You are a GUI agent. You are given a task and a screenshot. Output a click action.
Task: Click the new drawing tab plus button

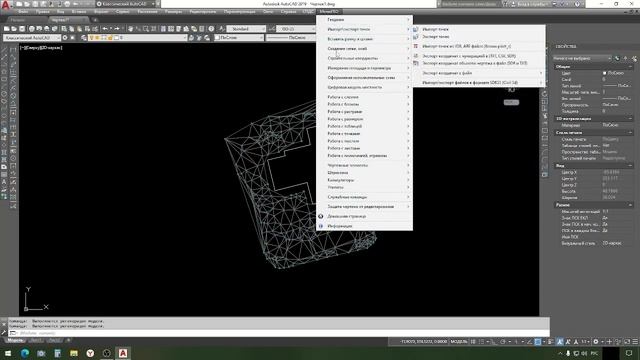click(95, 20)
